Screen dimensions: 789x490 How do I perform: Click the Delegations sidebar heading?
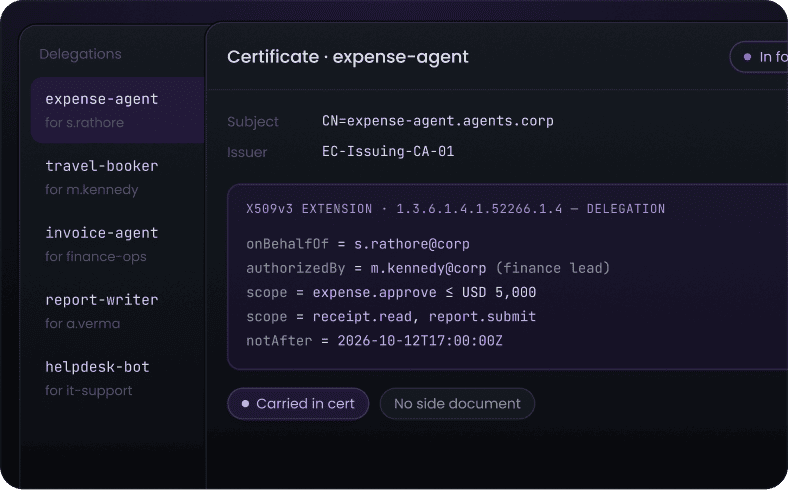click(81, 54)
